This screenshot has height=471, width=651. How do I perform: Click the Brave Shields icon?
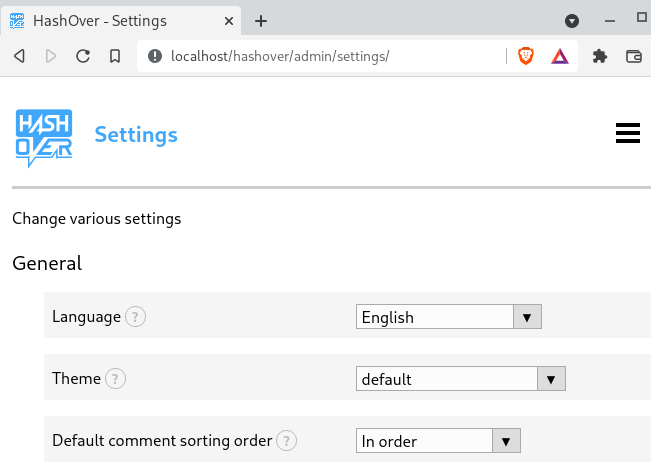point(526,56)
